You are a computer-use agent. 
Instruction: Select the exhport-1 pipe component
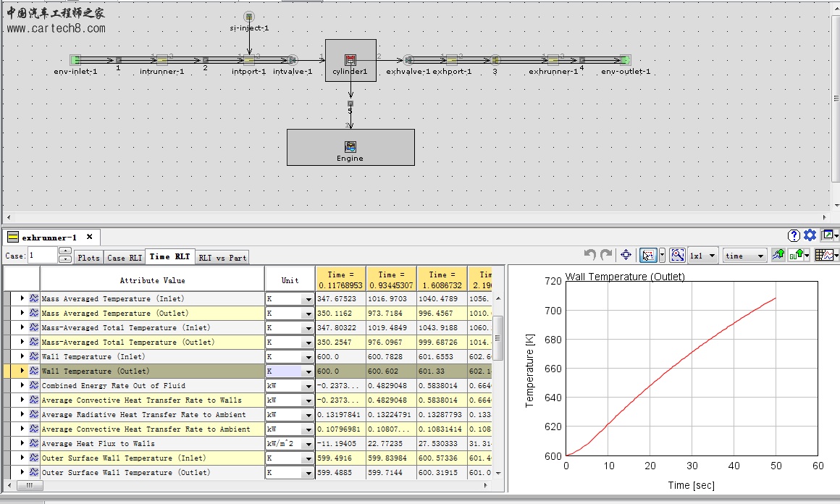click(452, 60)
